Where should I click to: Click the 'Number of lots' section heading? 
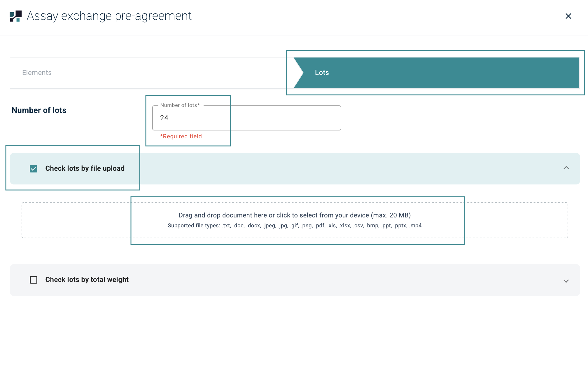tap(39, 110)
